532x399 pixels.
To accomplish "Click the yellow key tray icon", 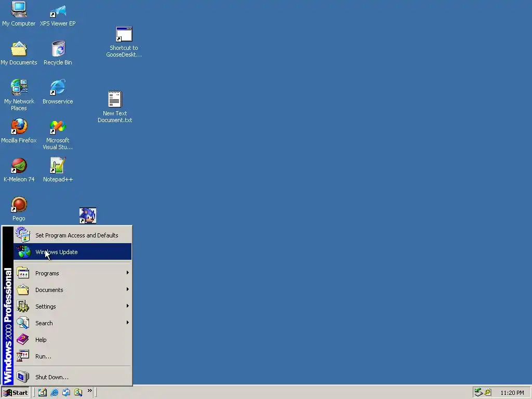I will tap(488, 393).
